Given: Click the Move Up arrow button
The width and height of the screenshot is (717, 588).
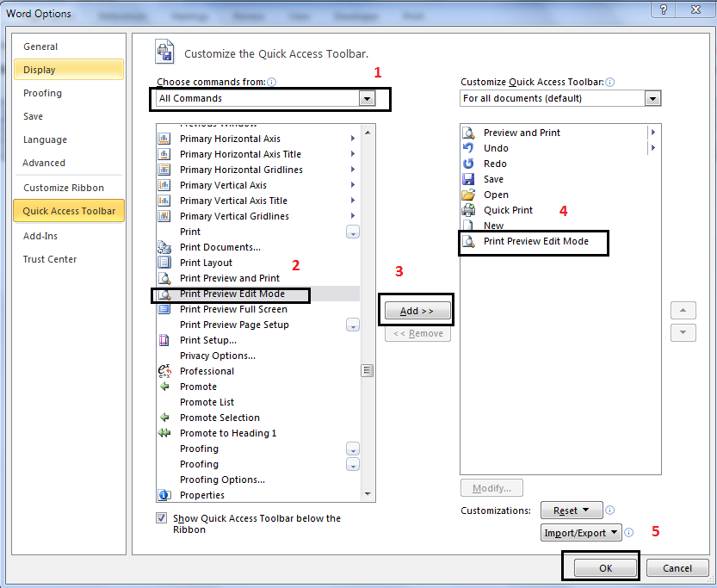Looking at the screenshot, I should pos(683,311).
